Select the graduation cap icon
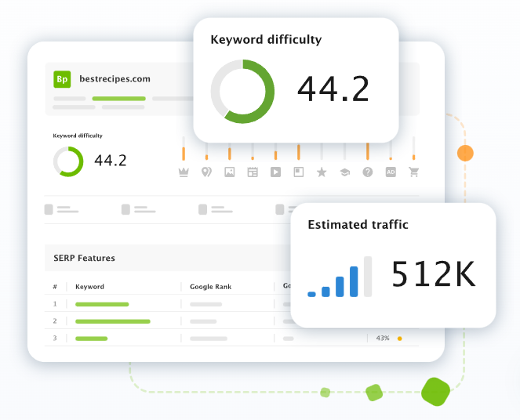Screen dimensions: 520x420 [344, 172]
